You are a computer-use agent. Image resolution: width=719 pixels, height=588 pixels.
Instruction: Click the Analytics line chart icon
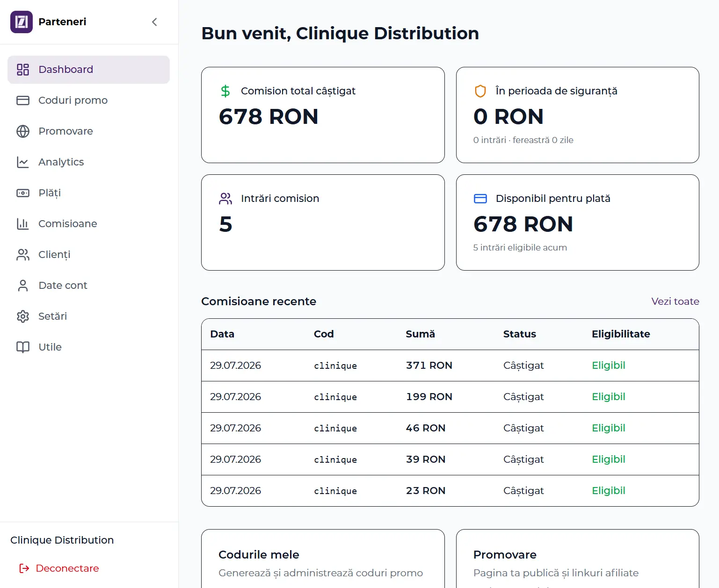pos(23,162)
